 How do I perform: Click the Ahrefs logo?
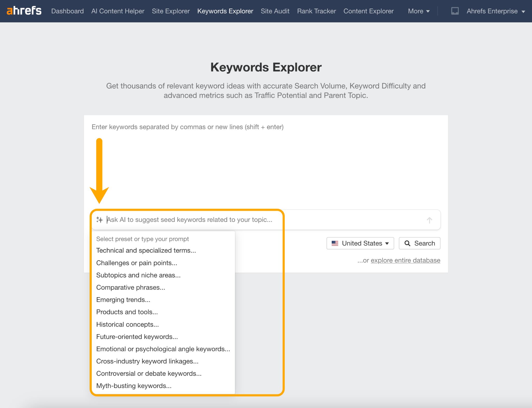[24, 11]
